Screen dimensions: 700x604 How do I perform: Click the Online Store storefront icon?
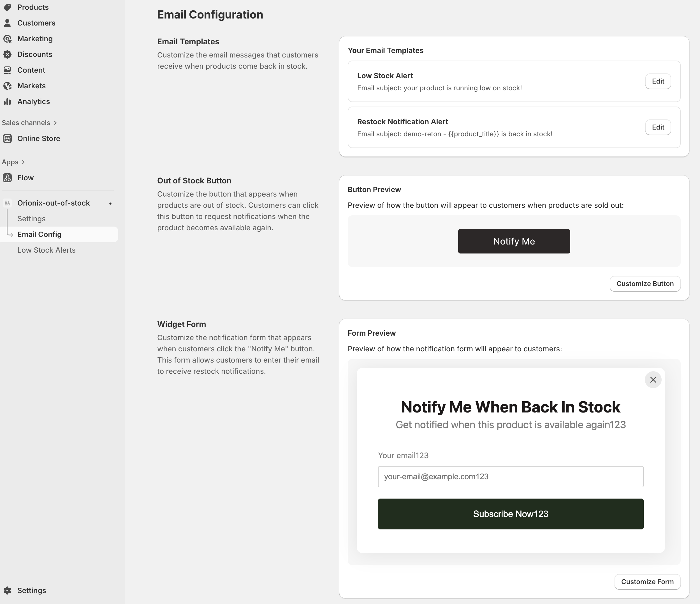click(x=8, y=139)
